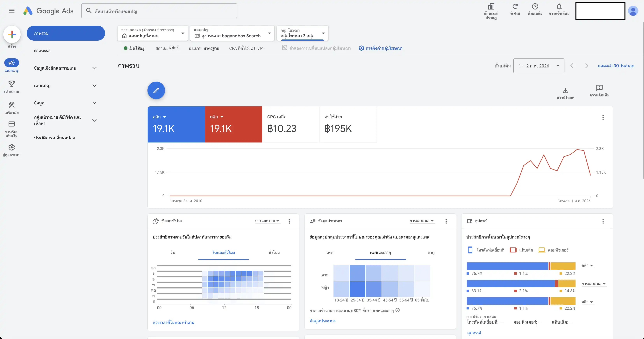Switch to the ชั่วโมง tab
The height and width of the screenshot is (339, 644).
pos(274,253)
